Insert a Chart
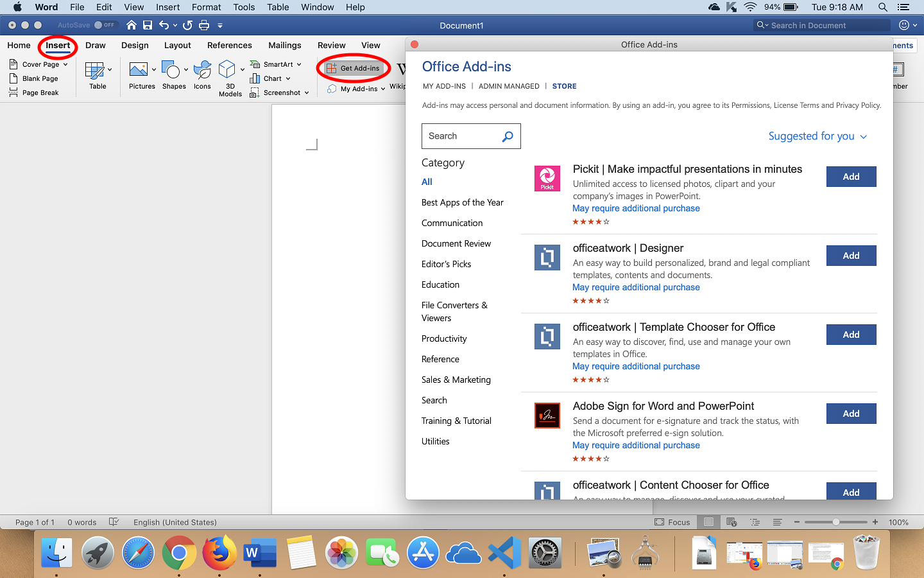Image resolution: width=924 pixels, height=578 pixels. pyautogui.click(x=269, y=78)
